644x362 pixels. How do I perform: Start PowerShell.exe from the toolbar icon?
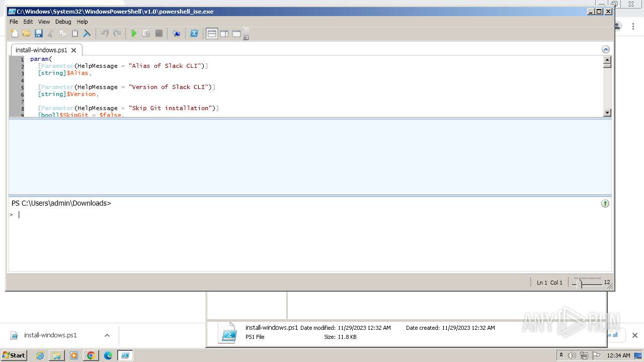(x=194, y=34)
